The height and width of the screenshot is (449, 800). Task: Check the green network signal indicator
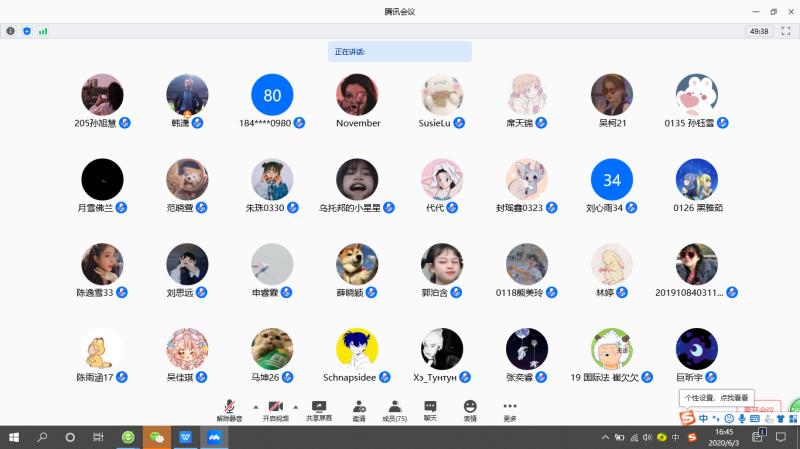(43, 31)
